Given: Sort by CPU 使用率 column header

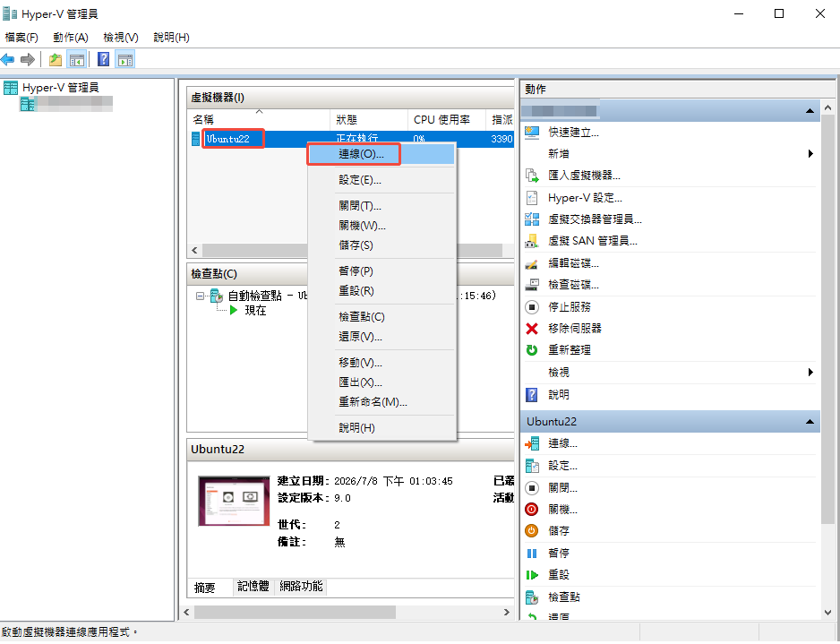Looking at the screenshot, I should pyautogui.click(x=446, y=119).
